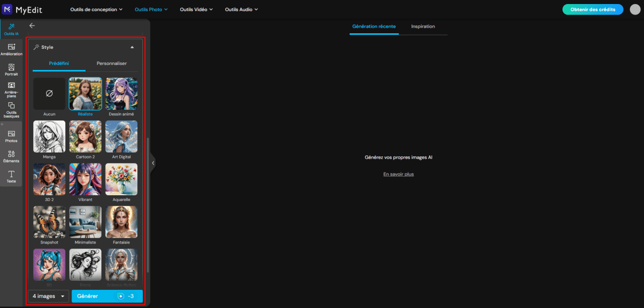
Task: Select the Portrait tools icon
Action: (x=11, y=69)
